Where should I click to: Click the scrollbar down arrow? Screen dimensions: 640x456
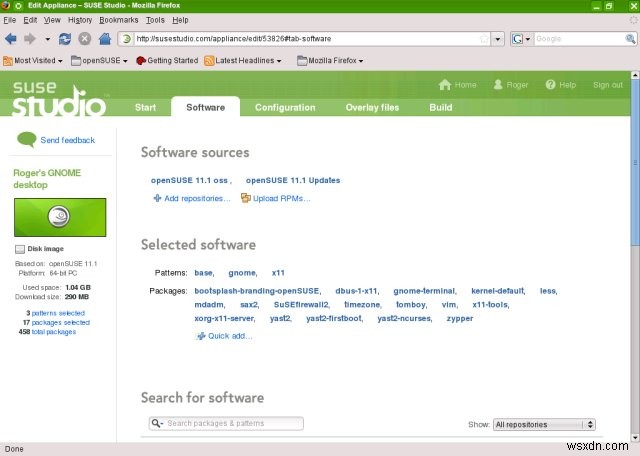pyautogui.click(x=635, y=438)
